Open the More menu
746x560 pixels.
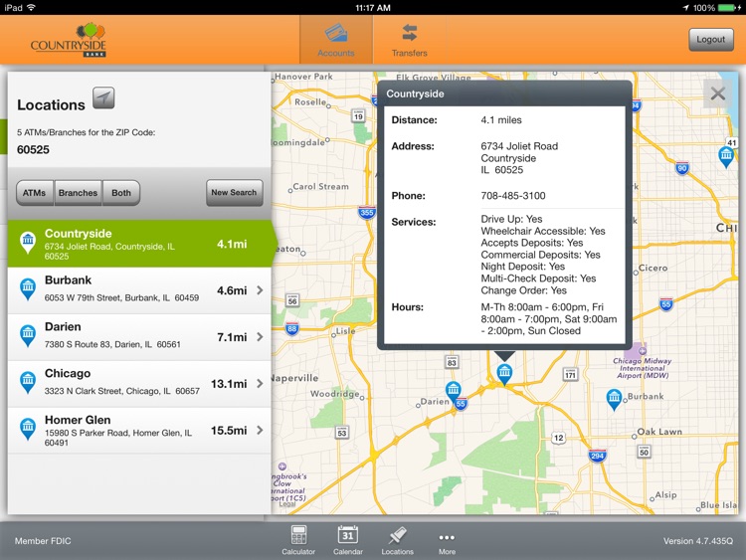447,542
